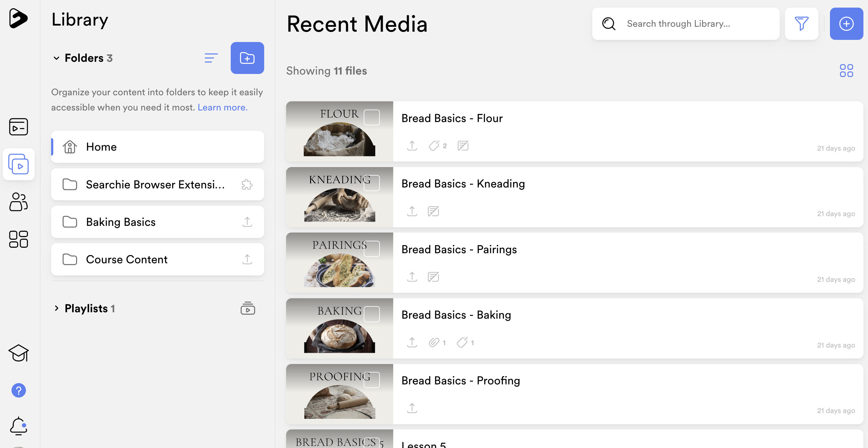This screenshot has height=448, width=868.
Task: Click share icon for Bread Basics - Baking
Action: tap(412, 342)
